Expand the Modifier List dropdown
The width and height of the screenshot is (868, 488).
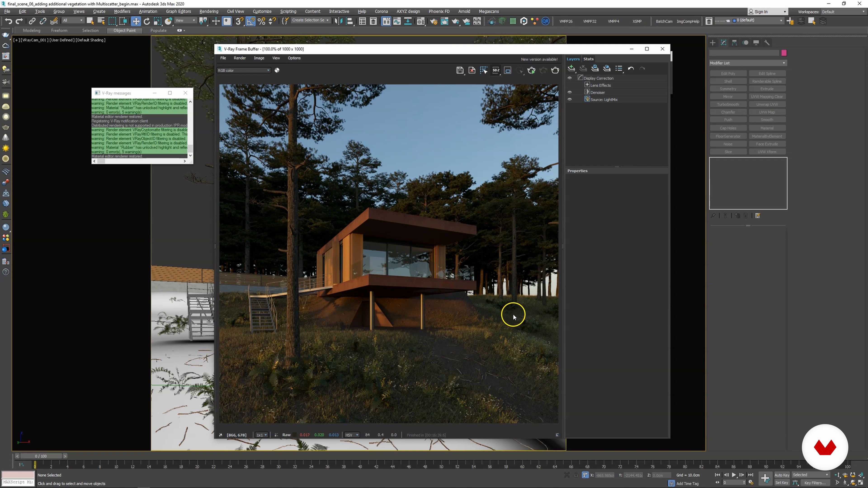(x=747, y=63)
